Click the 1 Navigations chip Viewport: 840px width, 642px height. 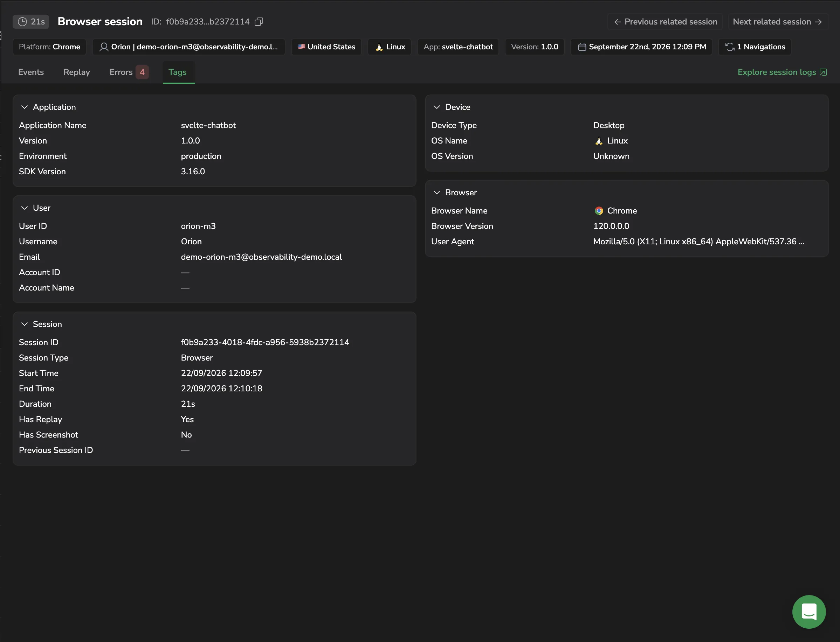pos(755,47)
